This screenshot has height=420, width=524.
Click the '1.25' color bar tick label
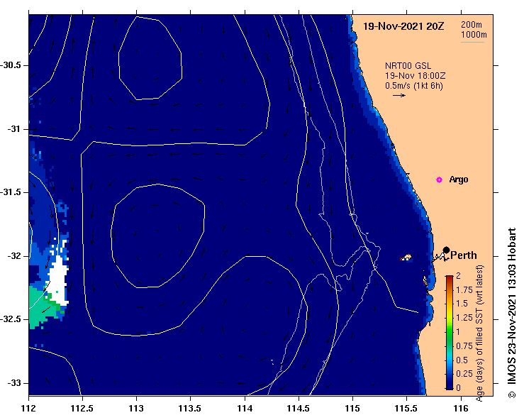pos(464,318)
